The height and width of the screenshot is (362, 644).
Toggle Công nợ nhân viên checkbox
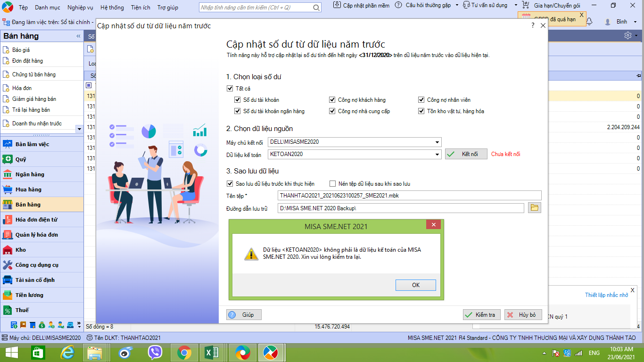coord(421,100)
